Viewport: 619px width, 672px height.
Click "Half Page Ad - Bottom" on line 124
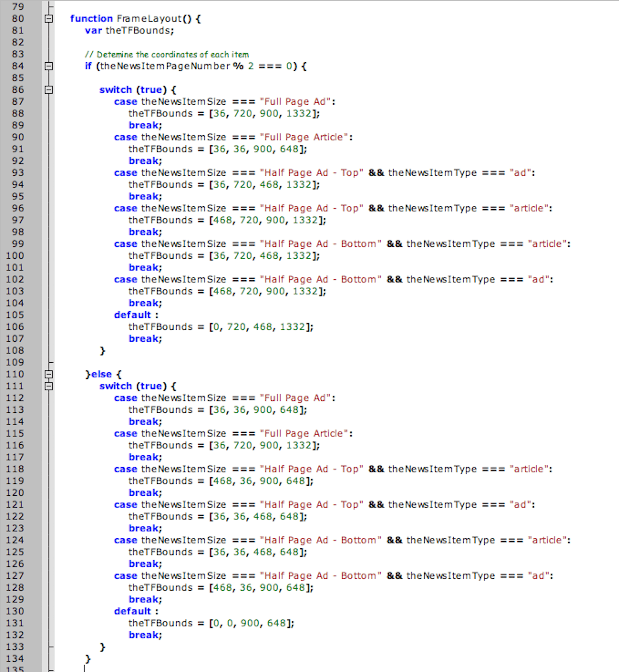[321, 540]
